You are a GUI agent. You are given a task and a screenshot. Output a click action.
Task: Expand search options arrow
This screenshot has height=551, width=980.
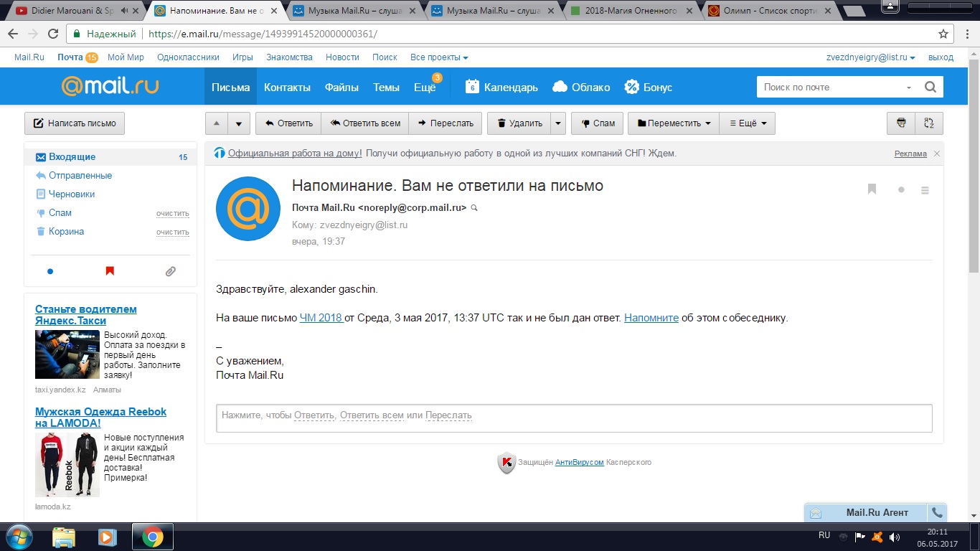tap(909, 88)
